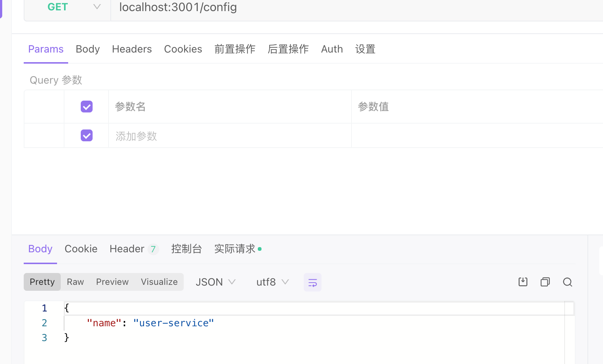Uncheck the select-all parameters checkbox
603x364 pixels.
click(86, 106)
